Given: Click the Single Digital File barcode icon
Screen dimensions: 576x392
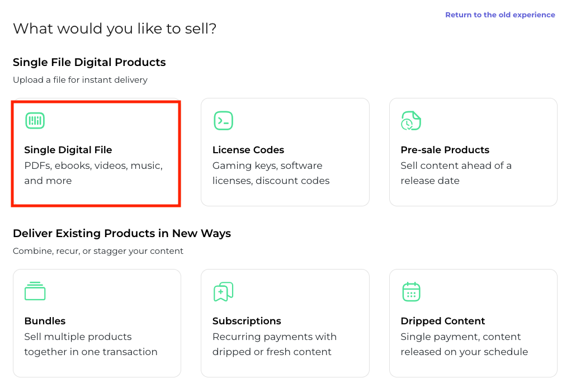Looking at the screenshot, I should 35,120.
